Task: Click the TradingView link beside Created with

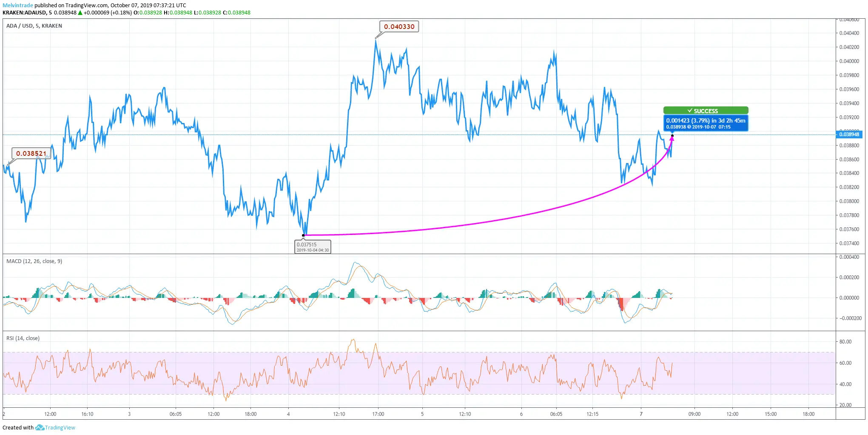Action: tap(60, 427)
